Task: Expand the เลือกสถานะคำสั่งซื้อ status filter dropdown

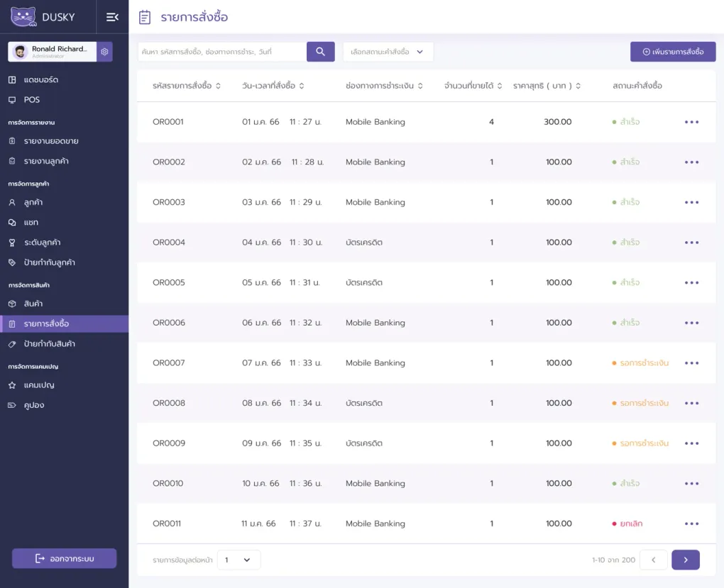Action: coord(388,52)
